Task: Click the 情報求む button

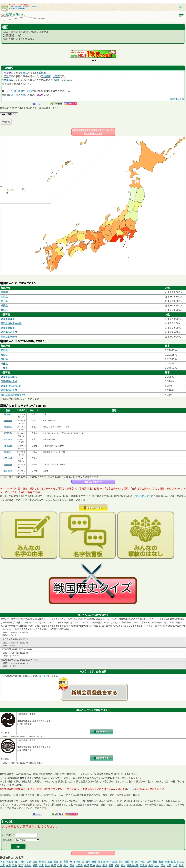Action: [x=6, y=122]
